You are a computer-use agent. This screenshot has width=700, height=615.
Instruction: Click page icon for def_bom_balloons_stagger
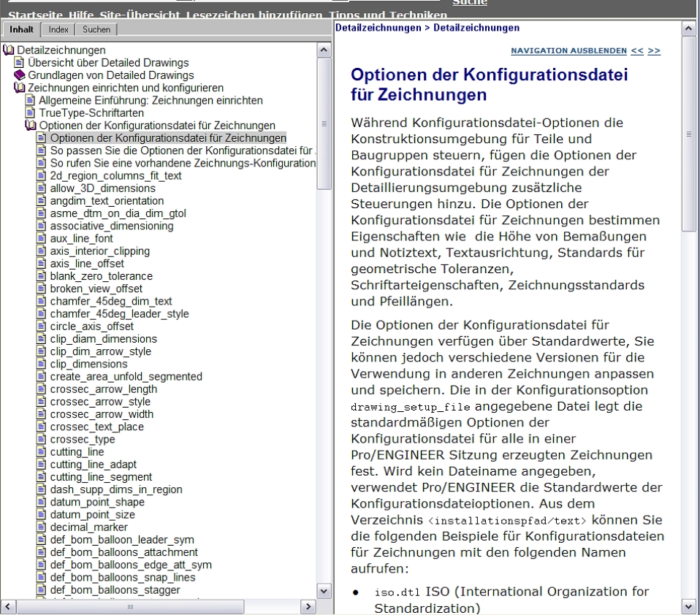coord(41,589)
